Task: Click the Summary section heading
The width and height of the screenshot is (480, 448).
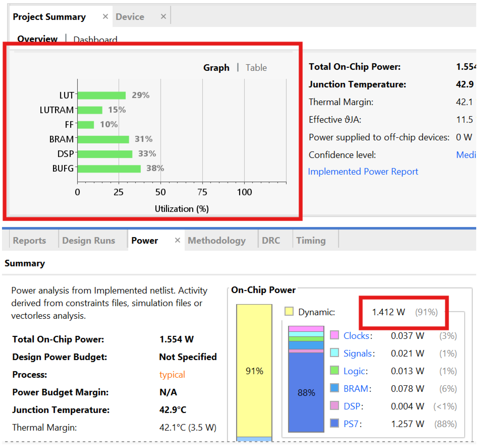Action: coord(25,263)
